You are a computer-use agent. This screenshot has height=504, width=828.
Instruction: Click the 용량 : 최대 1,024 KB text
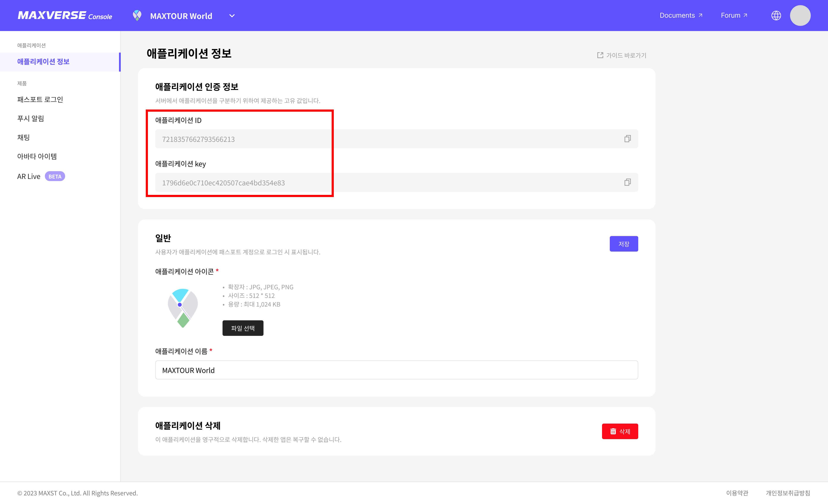coord(254,304)
